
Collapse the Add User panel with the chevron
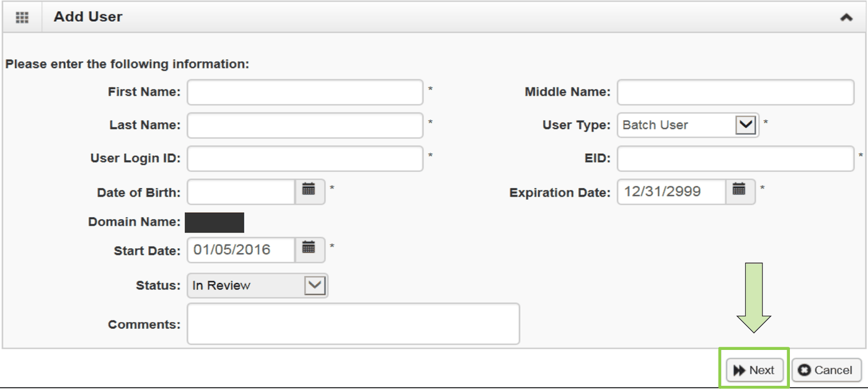846,17
